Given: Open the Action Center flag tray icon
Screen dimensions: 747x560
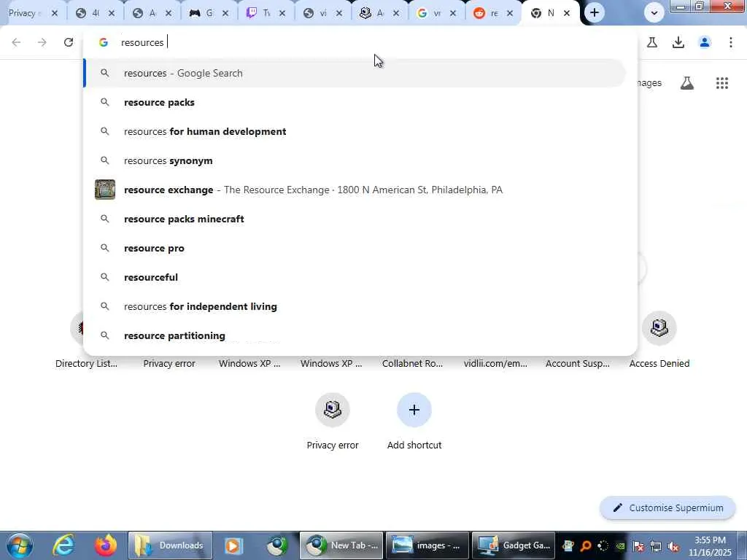Looking at the screenshot, I should coord(638,547).
